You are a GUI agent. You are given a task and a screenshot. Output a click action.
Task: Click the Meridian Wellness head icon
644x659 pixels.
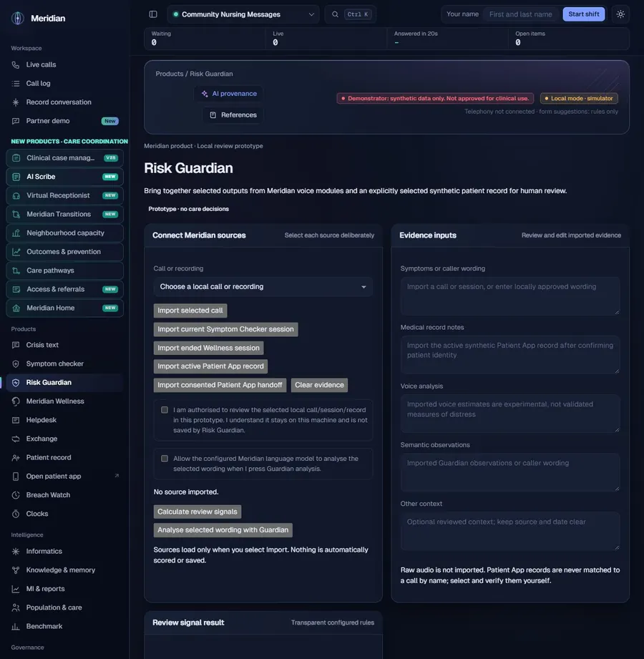point(16,401)
